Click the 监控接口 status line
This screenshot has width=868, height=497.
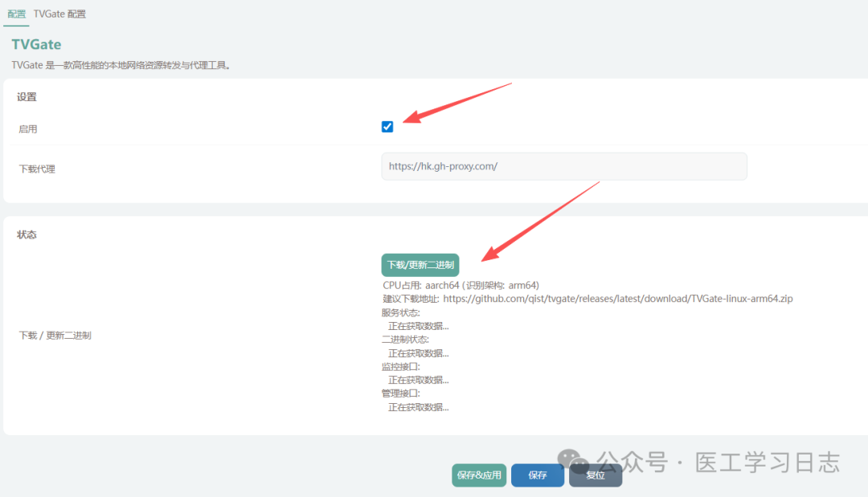click(401, 367)
